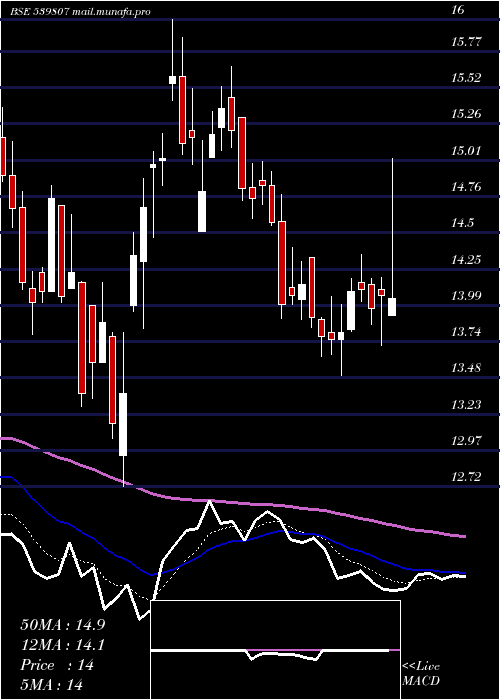Viewport: 500px width, 700px height.
Task: Click the MACD histogram panel
Action: [x=275, y=650]
